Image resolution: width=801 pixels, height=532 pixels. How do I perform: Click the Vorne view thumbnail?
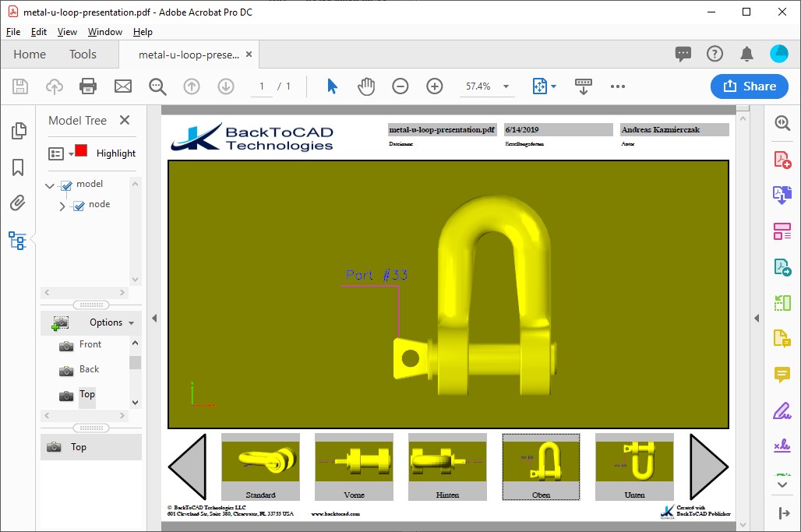(x=354, y=467)
